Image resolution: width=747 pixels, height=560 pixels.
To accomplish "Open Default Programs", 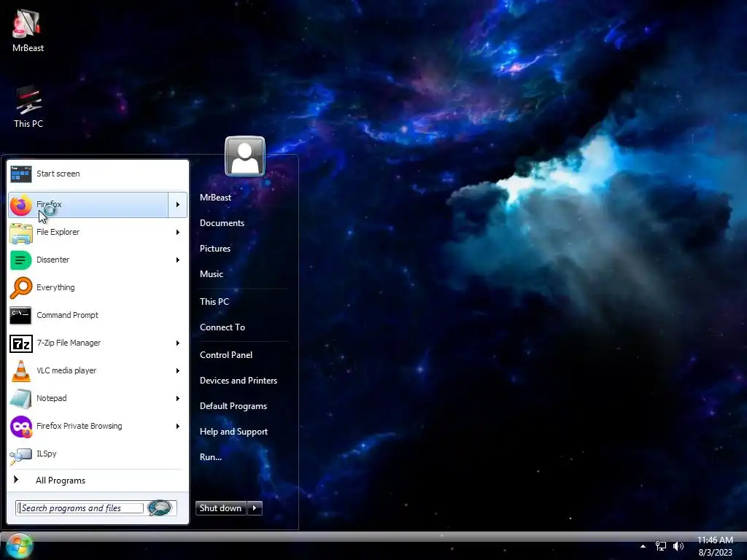I will (233, 406).
